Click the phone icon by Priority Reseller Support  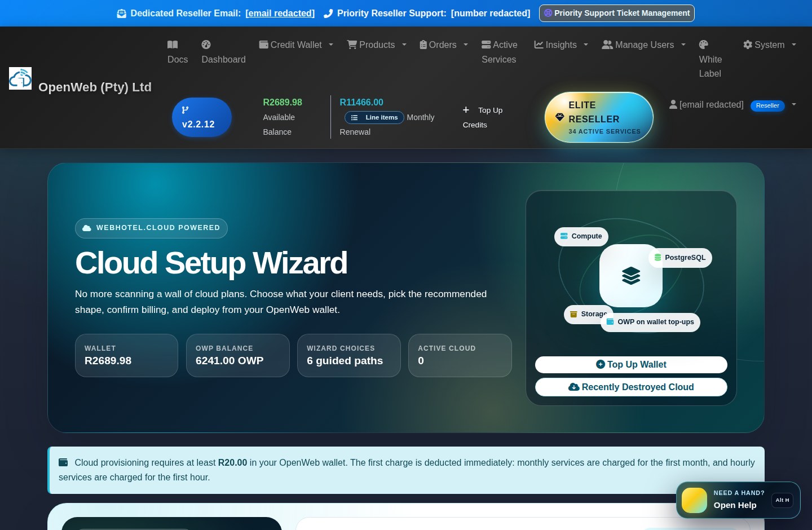pos(328,14)
